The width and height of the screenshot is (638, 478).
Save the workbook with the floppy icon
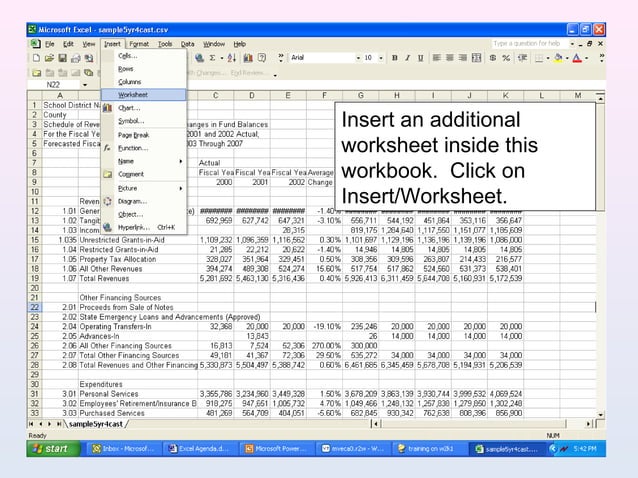[x=62, y=58]
